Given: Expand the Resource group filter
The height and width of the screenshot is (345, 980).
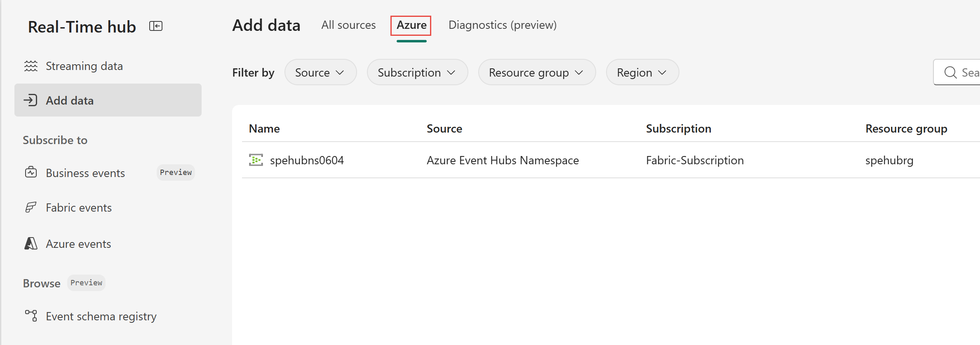Looking at the screenshot, I should [537, 72].
